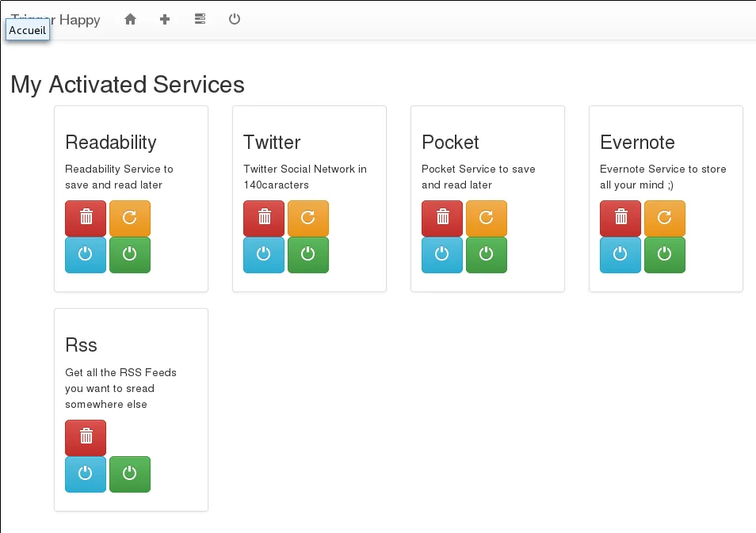756x533 pixels.
Task: Open the add new service icon
Action: click(164, 18)
